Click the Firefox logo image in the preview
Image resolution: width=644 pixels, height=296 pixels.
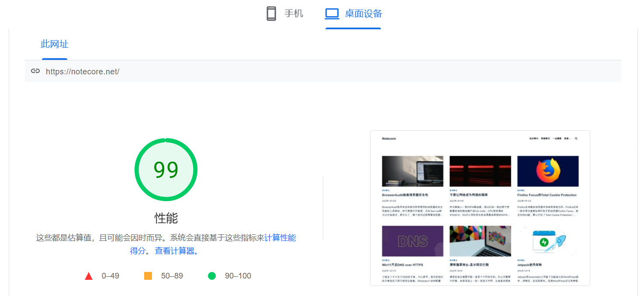(548, 171)
